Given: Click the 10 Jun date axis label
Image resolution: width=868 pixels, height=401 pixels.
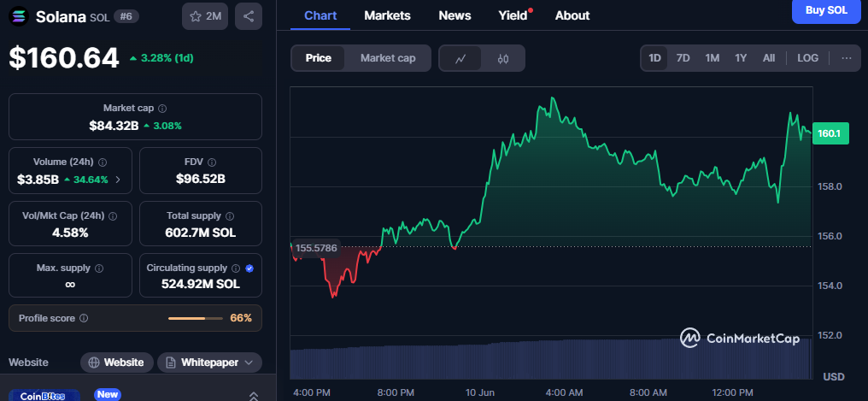Looking at the screenshot, I should pyautogui.click(x=479, y=392).
